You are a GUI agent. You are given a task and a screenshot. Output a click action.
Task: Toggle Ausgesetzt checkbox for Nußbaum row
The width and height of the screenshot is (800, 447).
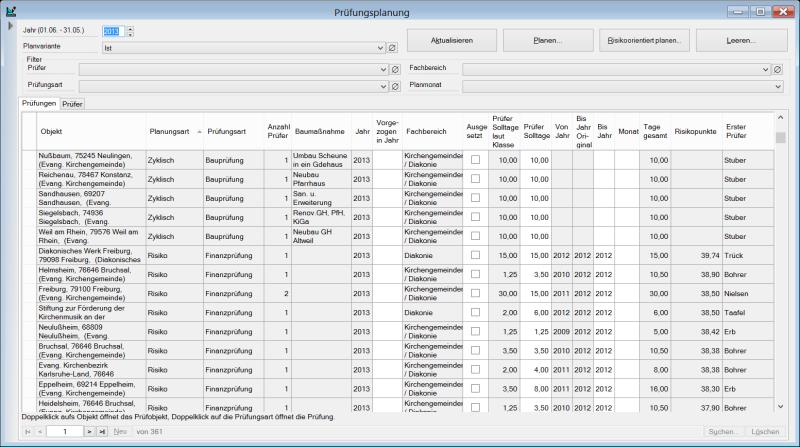tap(476, 160)
